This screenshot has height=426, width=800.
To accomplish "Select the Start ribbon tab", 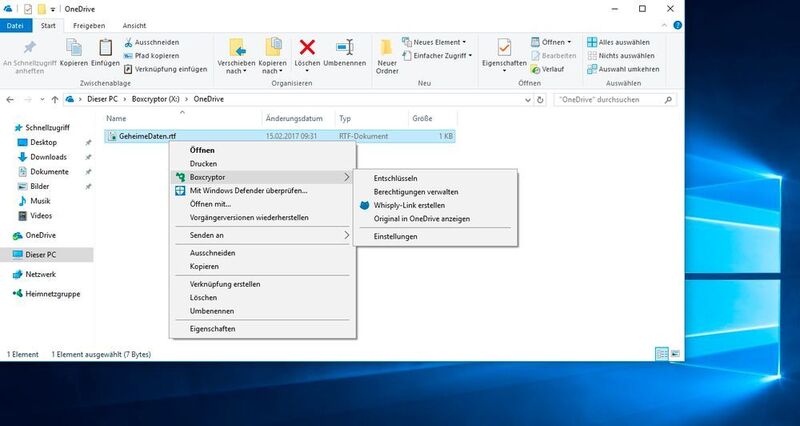I will [x=48, y=26].
